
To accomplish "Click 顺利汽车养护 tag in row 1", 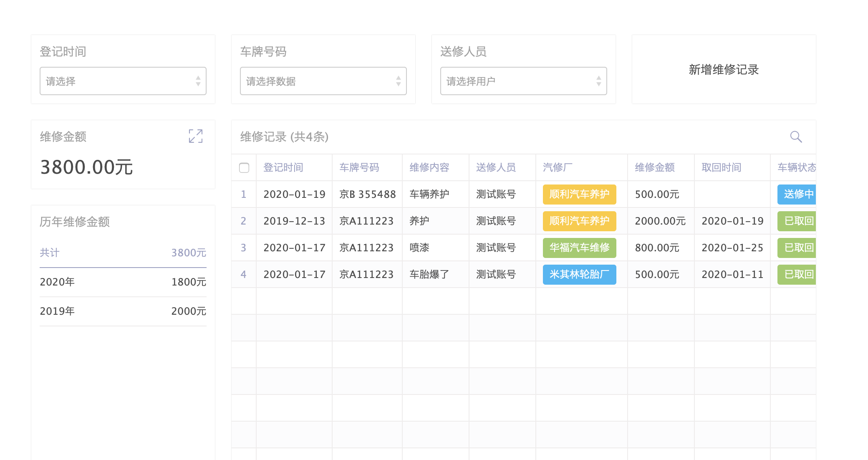I will tap(579, 194).
